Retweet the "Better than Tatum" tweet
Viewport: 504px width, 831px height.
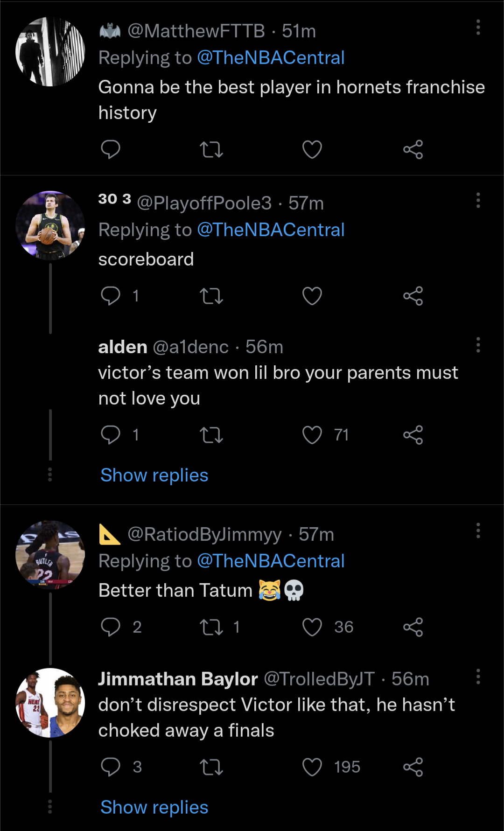211,627
